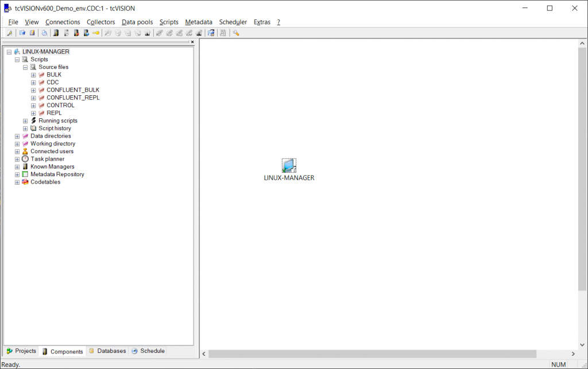Expand the Metadata Repository node
Viewport: 588px width, 369px height.
point(17,174)
